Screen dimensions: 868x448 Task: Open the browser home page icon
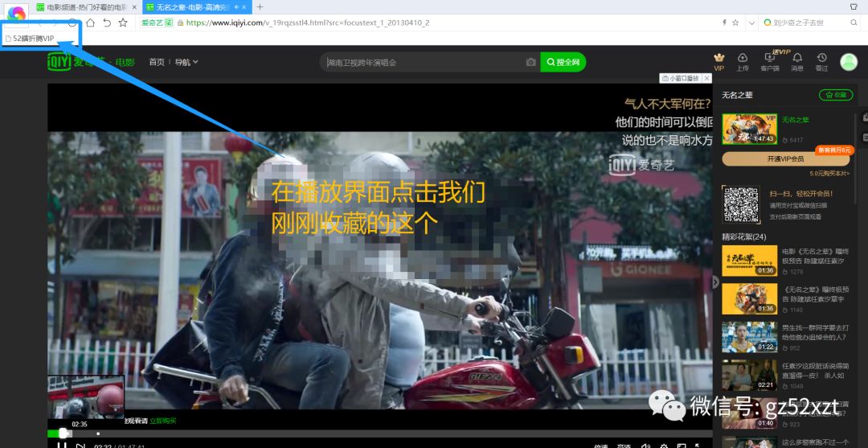point(90,23)
